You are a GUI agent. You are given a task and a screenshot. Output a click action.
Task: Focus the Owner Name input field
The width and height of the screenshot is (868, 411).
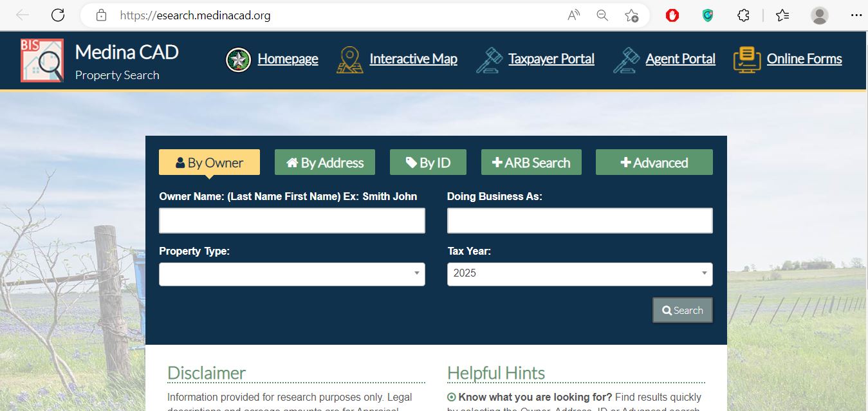[x=291, y=221]
